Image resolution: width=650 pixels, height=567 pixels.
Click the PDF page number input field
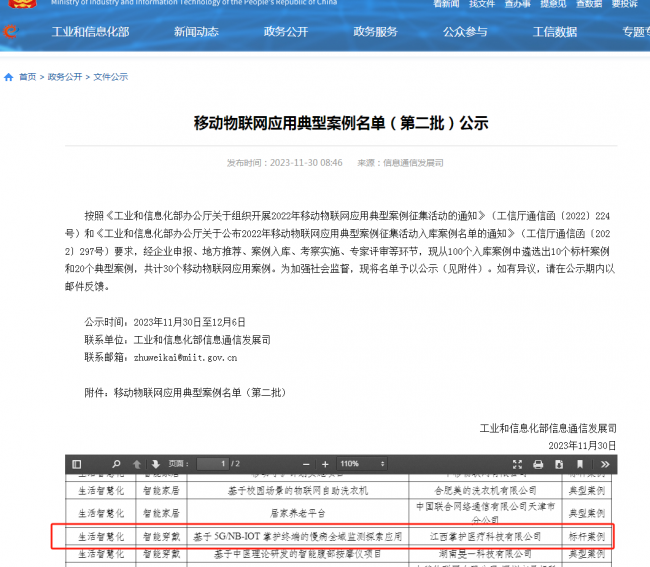[x=213, y=464]
